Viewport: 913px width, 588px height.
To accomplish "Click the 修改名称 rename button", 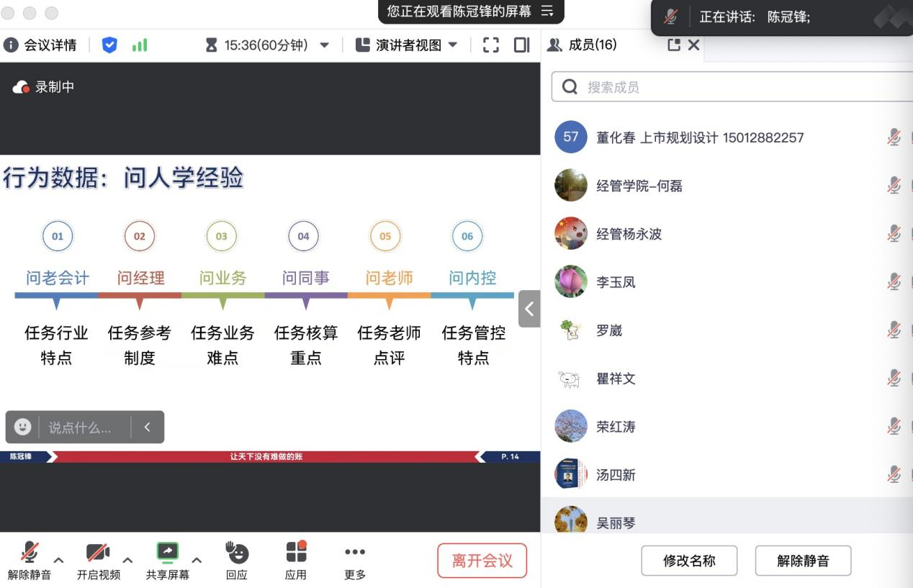I will 689,561.
